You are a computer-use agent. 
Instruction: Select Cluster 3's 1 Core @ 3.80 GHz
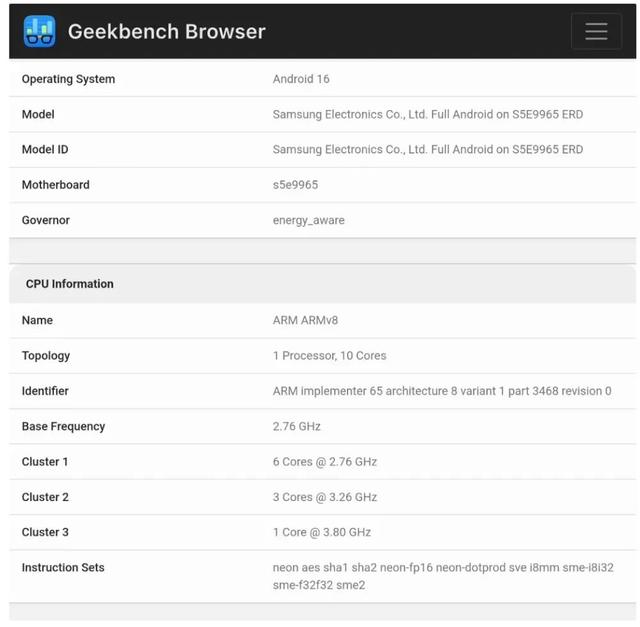(x=321, y=532)
